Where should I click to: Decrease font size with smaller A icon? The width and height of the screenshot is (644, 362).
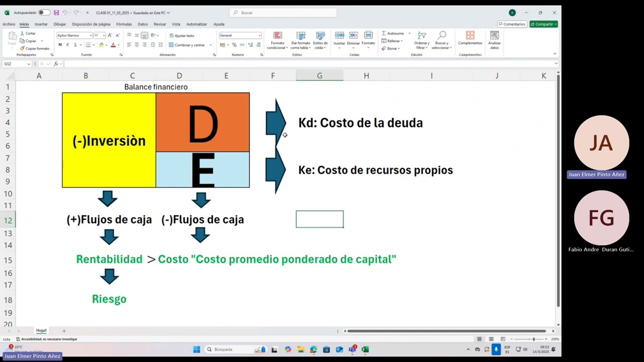(118, 36)
